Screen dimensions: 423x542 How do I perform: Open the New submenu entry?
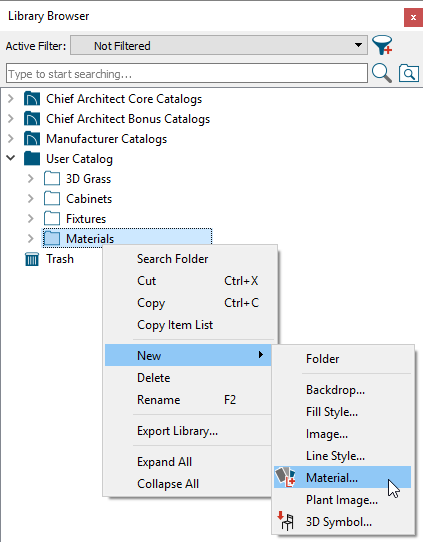coord(188,355)
